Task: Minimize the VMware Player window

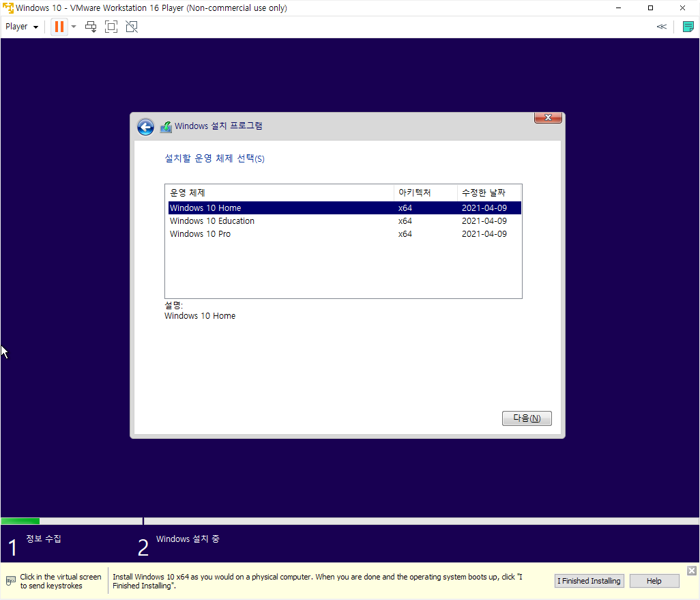Action: tap(618, 8)
